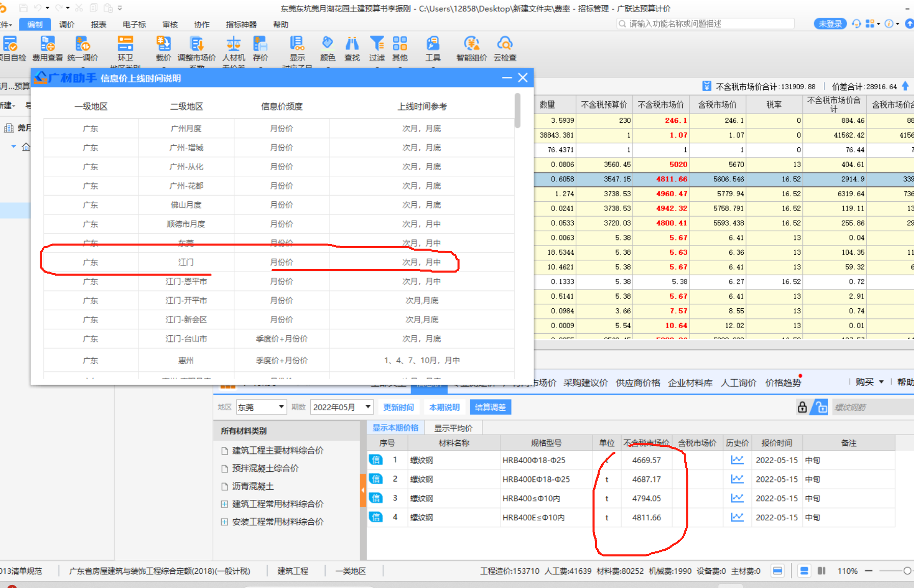Open the 购买 dropdown arrow

(x=881, y=382)
